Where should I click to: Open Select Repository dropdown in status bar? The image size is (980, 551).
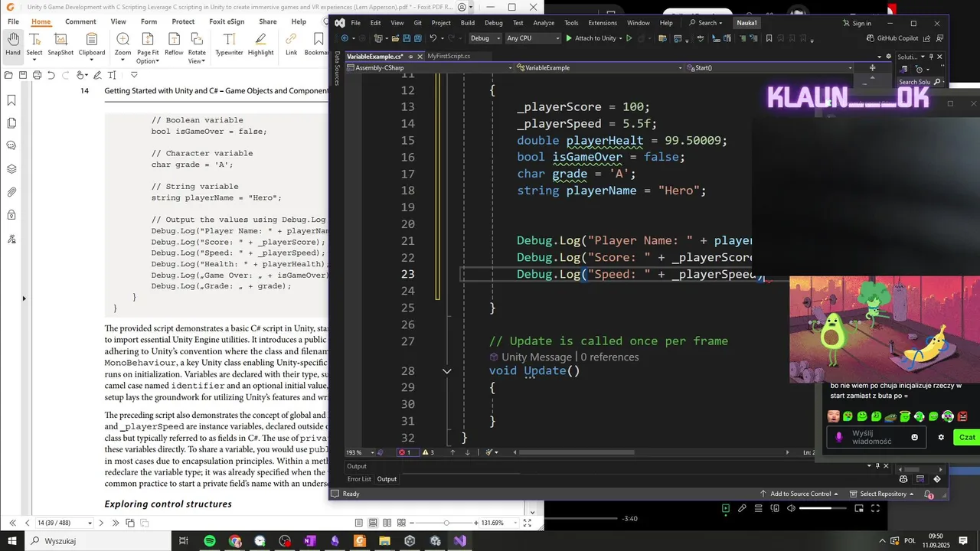(x=882, y=494)
